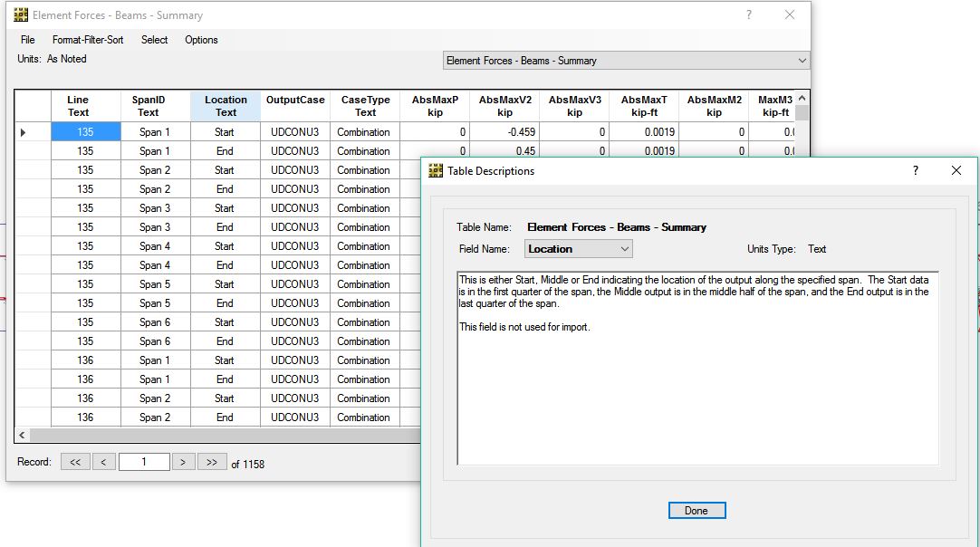
Task: Click Line 135 Span 1 End location cell
Action: point(226,150)
